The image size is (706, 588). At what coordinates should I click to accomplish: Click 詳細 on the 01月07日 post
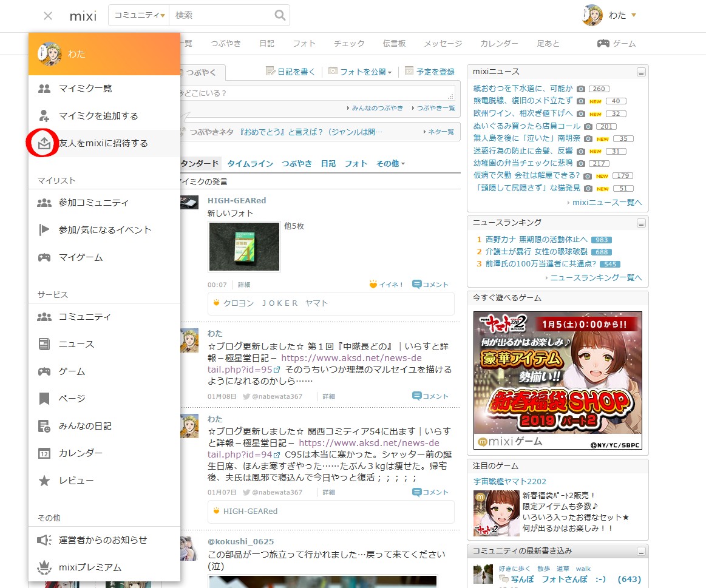pos(328,493)
